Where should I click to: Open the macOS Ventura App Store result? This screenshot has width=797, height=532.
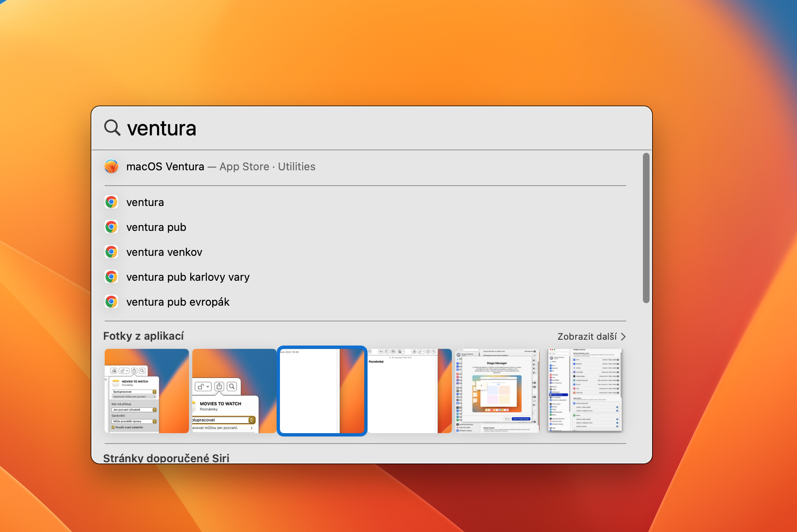(365, 167)
